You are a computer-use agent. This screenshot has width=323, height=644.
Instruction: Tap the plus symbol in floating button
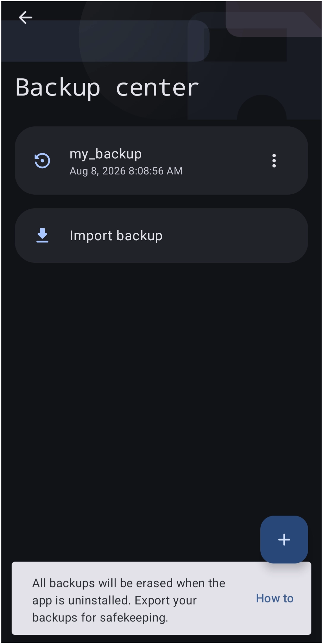click(284, 539)
